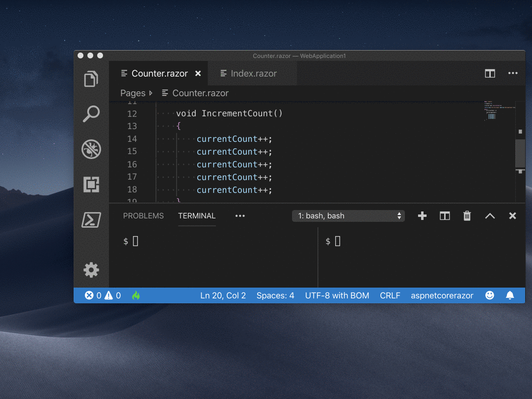Open the Manage gear settings menu
532x399 pixels.
coord(91,270)
